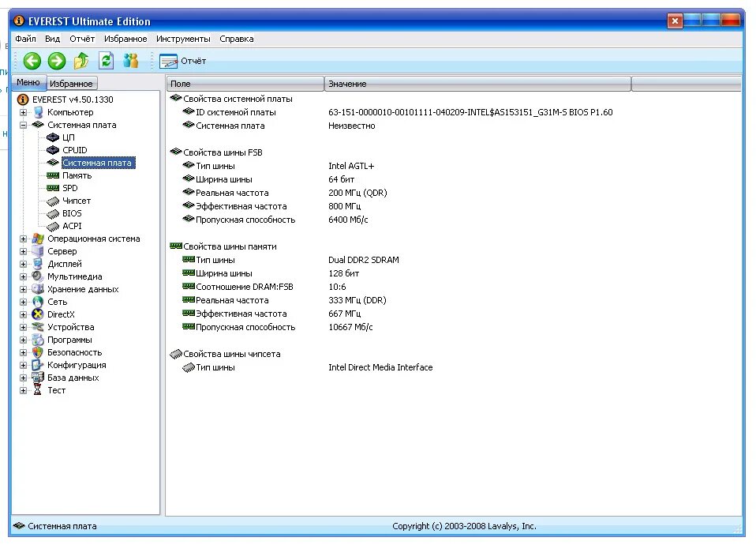The width and height of the screenshot is (756, 545).
Task: Click the EVEREST v4.50.1330 root icon
Action: 23,100
